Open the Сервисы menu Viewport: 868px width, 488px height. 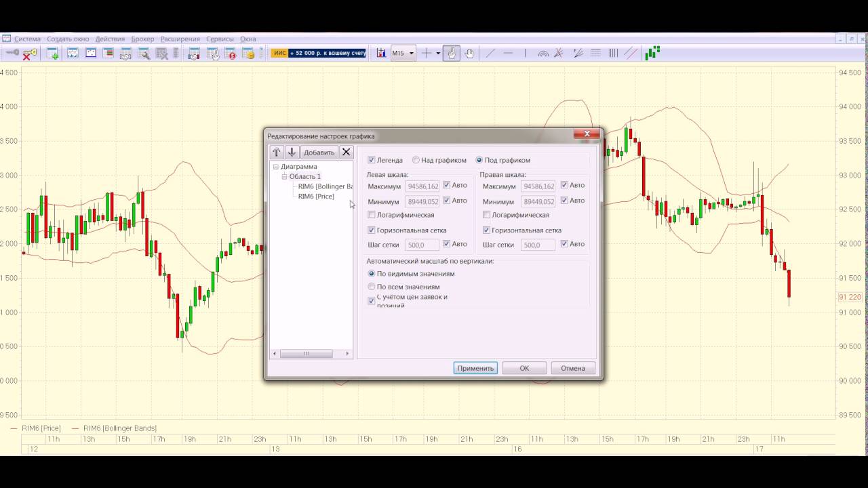coord(220,39)
